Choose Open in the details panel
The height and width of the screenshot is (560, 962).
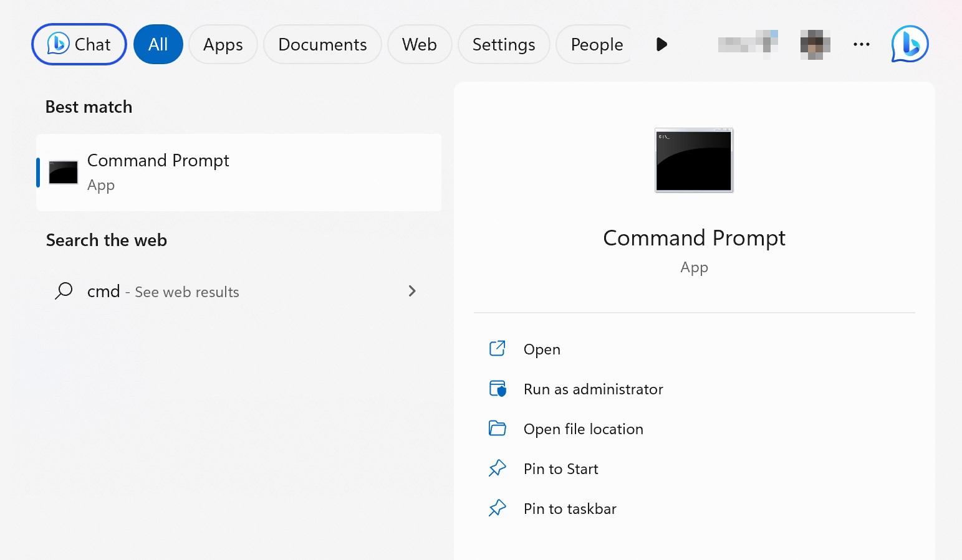[x=694, y=349]
